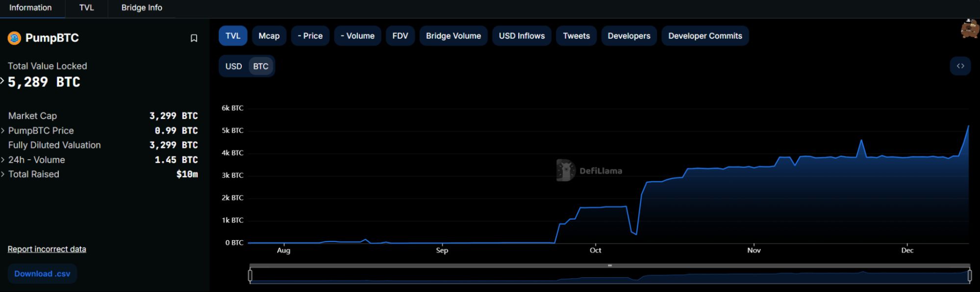
Task: Toggle the TVL chart metric
Action: click(x=233, y=36)
